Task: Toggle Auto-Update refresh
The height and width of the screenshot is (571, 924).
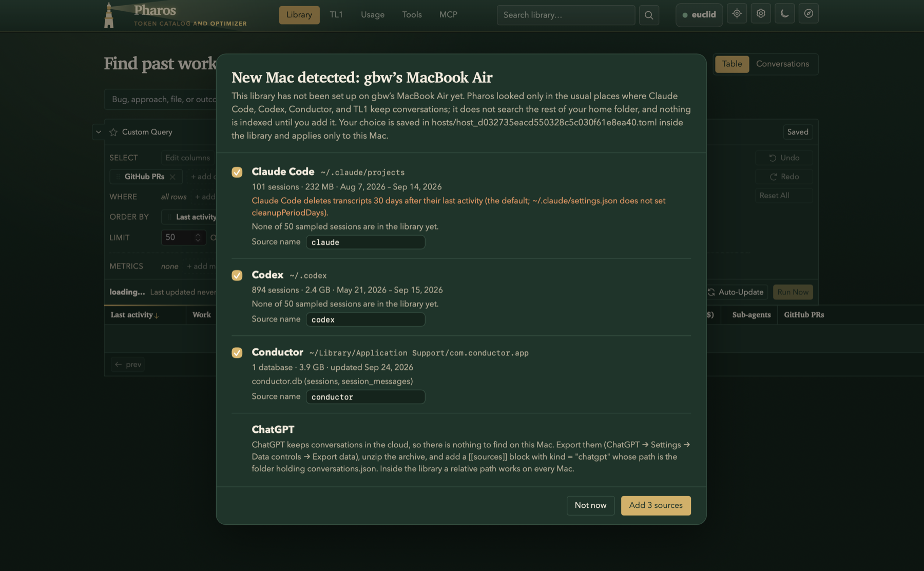Action: click(x=736, y=292)
